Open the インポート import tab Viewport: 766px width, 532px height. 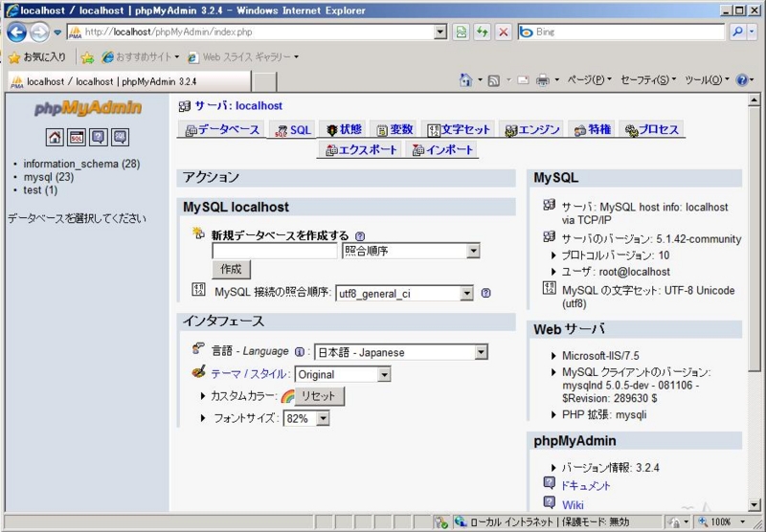coord(442,150)
